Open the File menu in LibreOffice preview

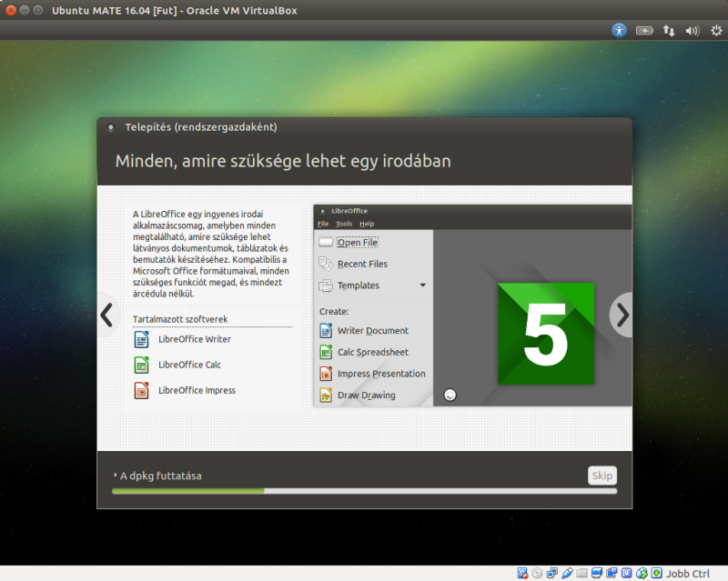323,224
